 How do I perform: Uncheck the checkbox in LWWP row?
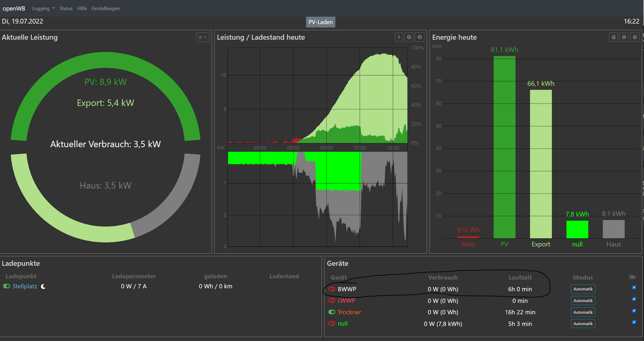tap(634, 299)
